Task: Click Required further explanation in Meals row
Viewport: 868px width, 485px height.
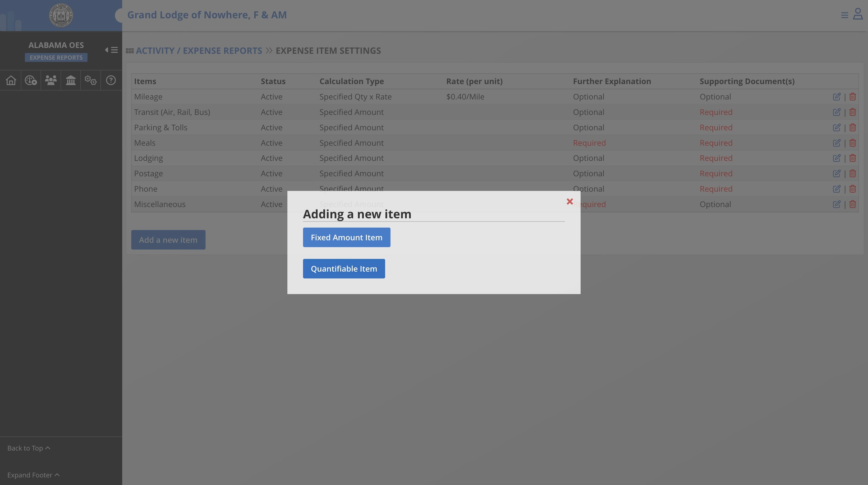Action: [x=589, y=143]
